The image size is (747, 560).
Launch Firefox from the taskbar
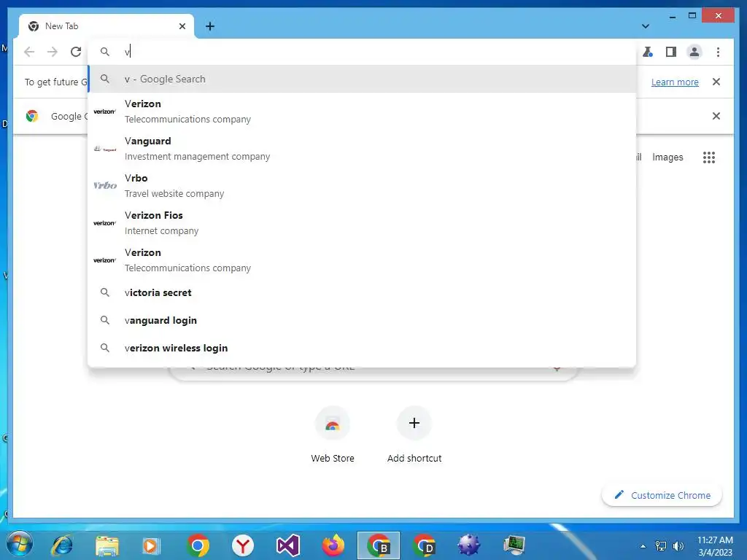[x=333, y=545]
